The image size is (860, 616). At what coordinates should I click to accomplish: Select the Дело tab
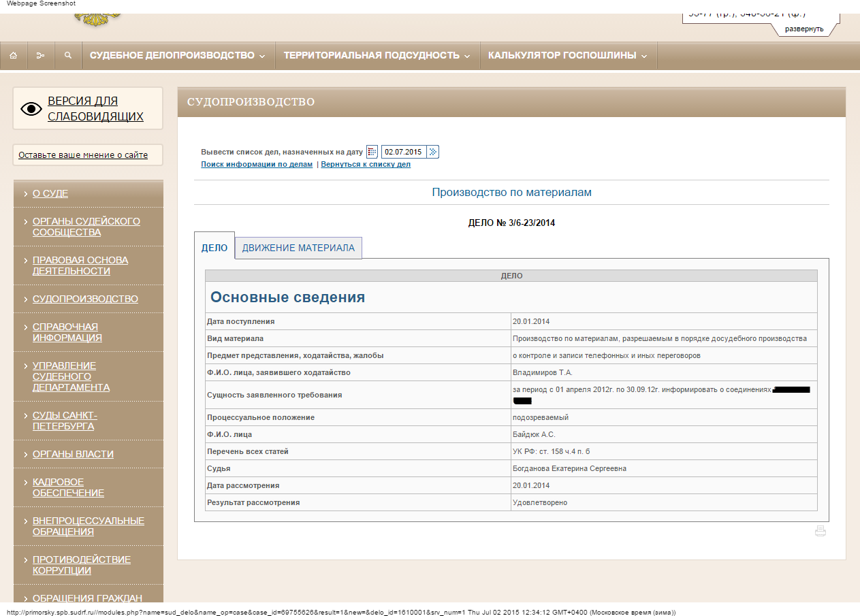coord(214,248)
